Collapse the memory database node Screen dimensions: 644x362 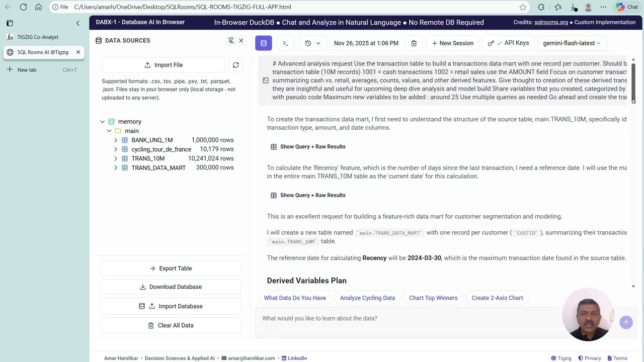click(102, 122)
